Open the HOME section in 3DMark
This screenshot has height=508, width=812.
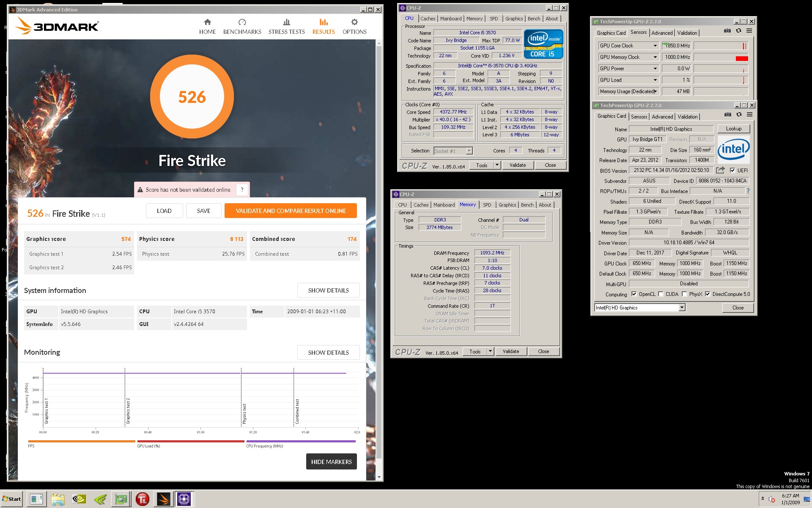207,27
